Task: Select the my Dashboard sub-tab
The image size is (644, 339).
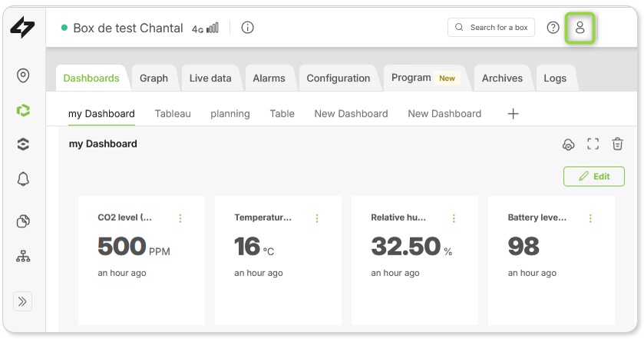Action: point(101,114)
